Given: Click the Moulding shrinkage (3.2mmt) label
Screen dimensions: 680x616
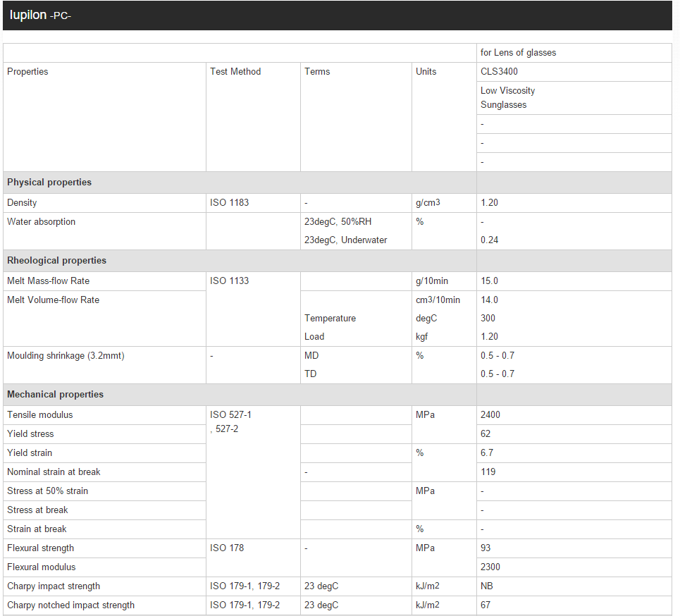Looking at the screenshot, I should pyautogui.click(x=66, y=356).
